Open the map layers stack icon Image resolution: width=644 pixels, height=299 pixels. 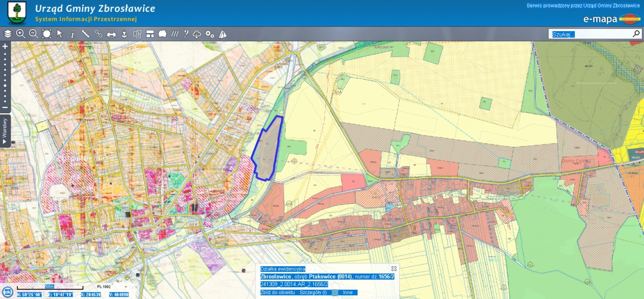coord(8,34)
